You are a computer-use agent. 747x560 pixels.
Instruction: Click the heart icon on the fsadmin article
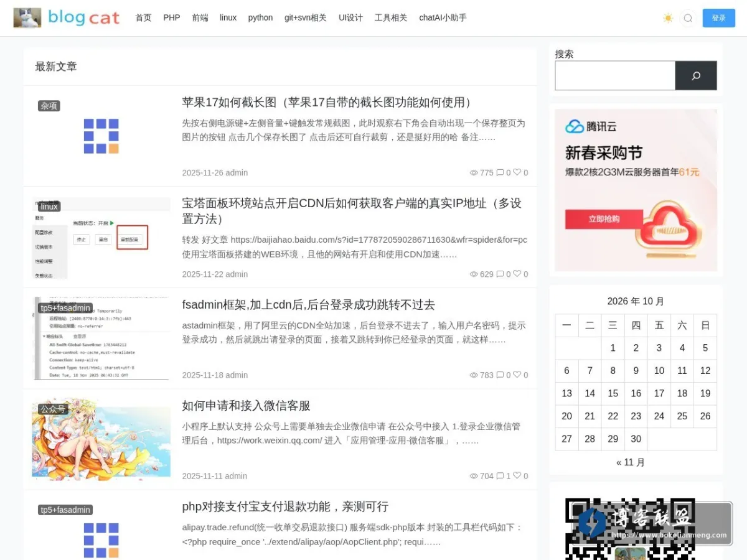517,375
